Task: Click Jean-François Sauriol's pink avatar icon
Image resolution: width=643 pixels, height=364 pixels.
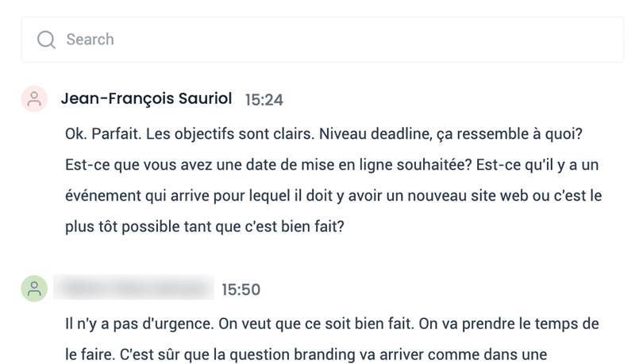Action: 34,99
